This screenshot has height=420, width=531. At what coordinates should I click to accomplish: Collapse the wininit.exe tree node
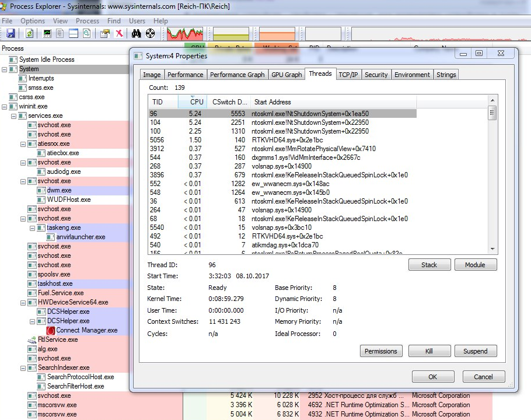tap(5, 106)
